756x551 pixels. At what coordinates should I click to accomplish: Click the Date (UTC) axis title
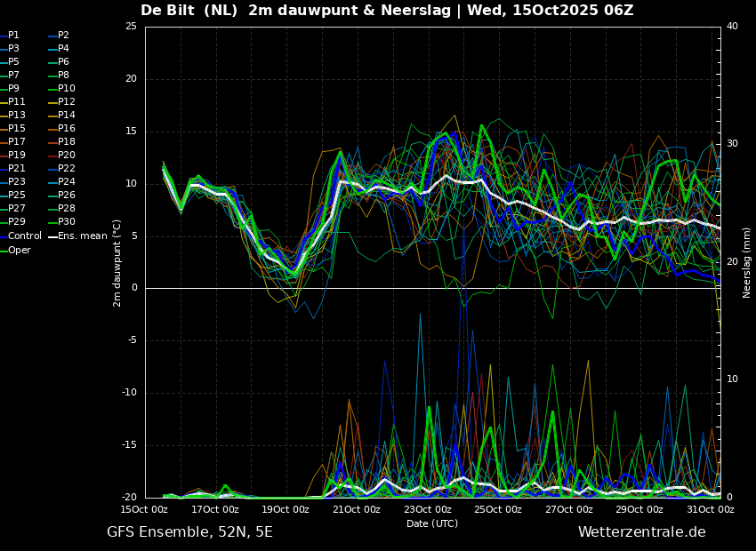(432, 523)
